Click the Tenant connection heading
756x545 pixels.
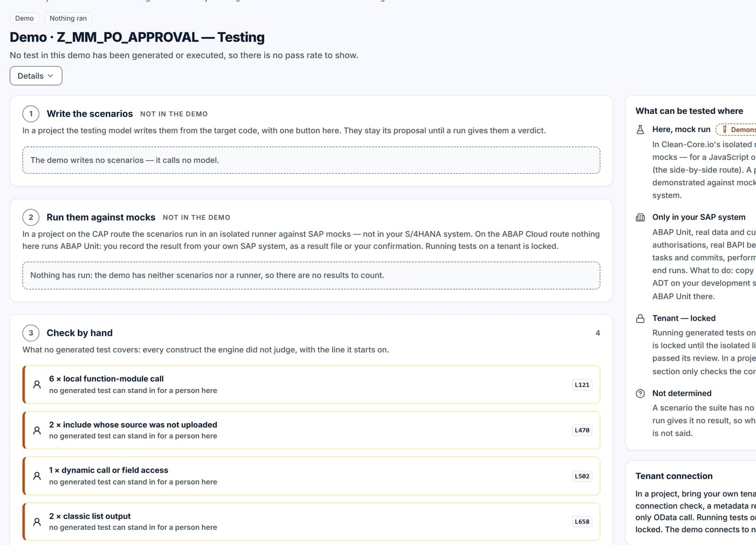point(674,476)
